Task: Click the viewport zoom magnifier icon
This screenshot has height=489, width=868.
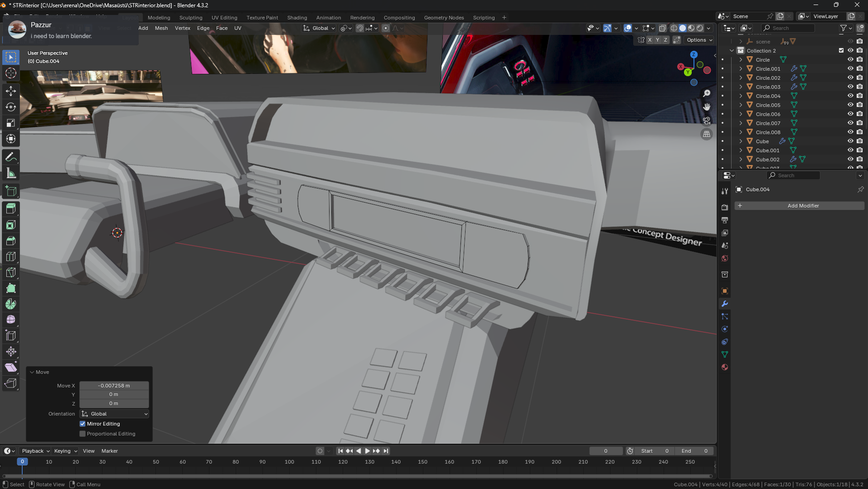Action: point(707,93)
